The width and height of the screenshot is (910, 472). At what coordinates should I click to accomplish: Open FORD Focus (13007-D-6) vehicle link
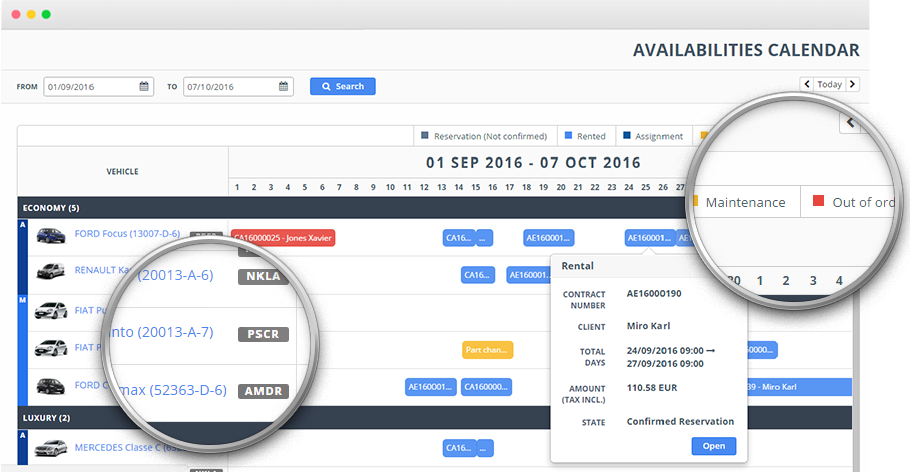point(127,233)
